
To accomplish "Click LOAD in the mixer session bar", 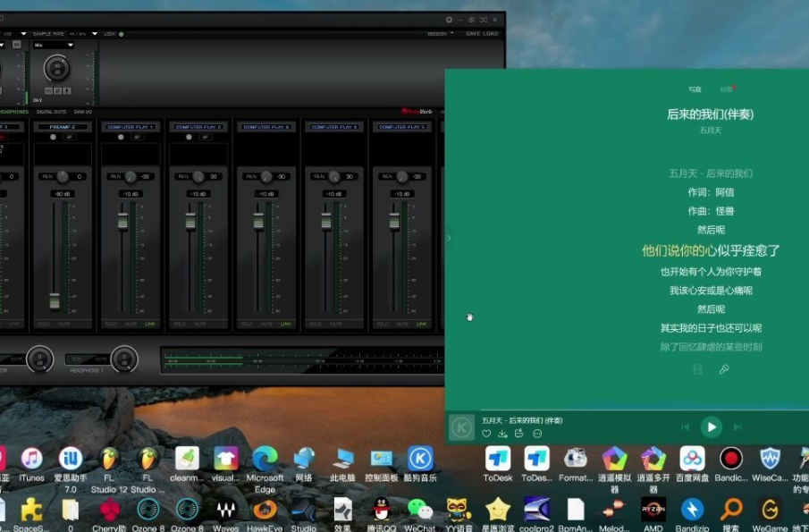I will [x=491, y=34].
